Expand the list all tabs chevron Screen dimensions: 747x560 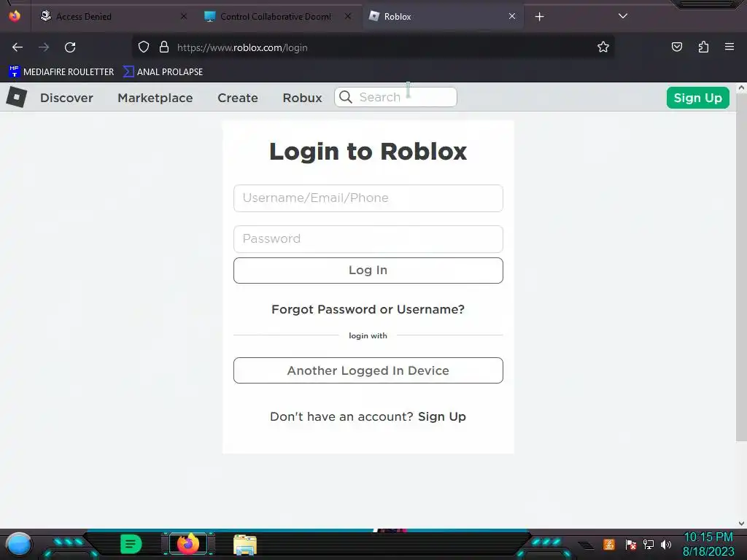pyautogui.click(x=623, y=16)
